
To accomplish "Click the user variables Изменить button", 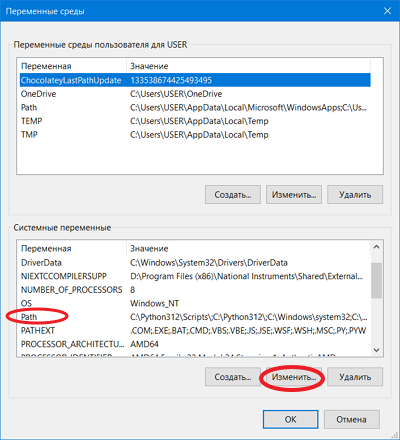I will [x=294, y=195].
